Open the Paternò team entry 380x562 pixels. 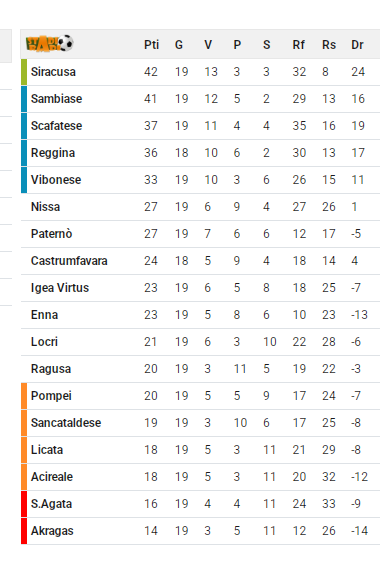point(51,234)
